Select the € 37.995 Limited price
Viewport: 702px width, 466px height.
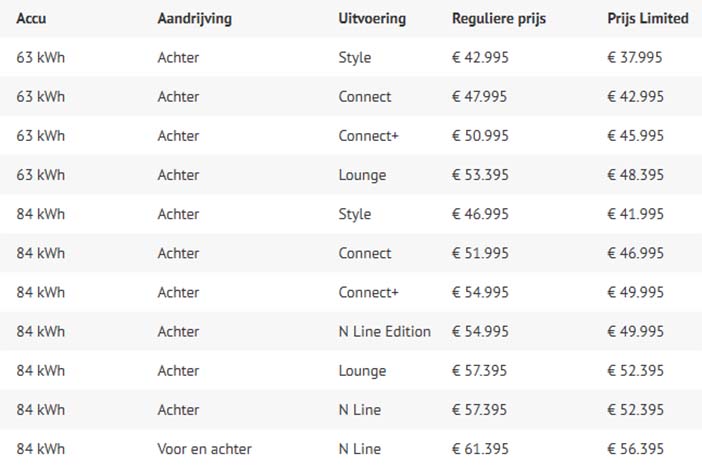pos(634,57)
